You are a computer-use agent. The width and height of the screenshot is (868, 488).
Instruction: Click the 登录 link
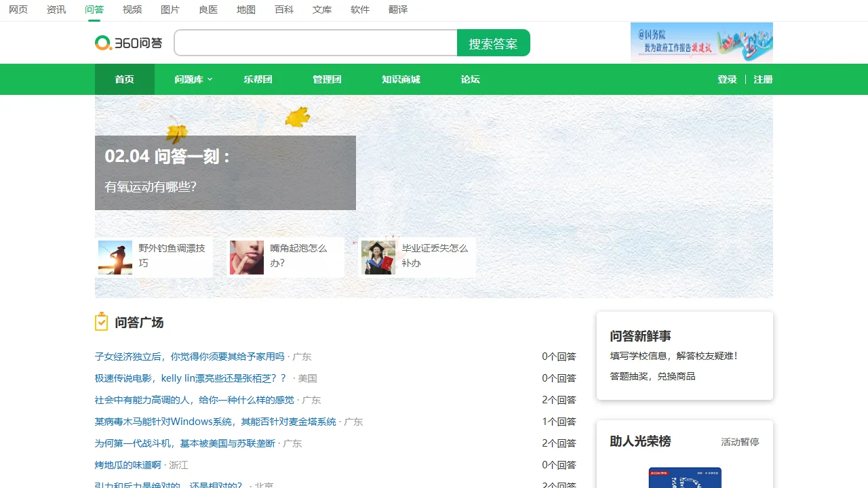pos(727,79)
